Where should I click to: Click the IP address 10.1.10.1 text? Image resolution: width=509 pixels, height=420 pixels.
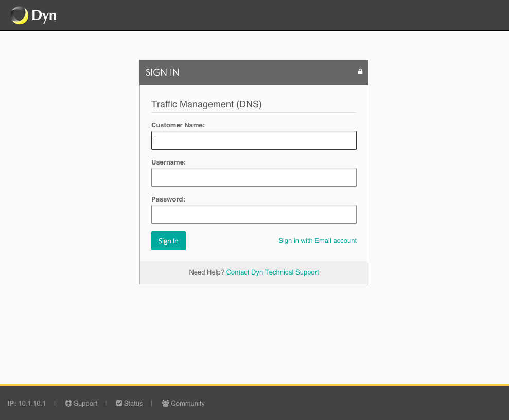tap(32, 404)
